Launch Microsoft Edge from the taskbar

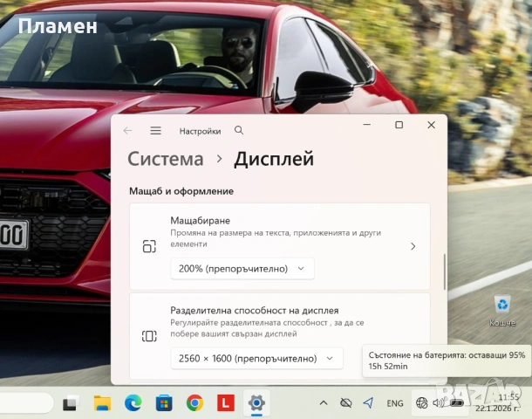[133, 403]
